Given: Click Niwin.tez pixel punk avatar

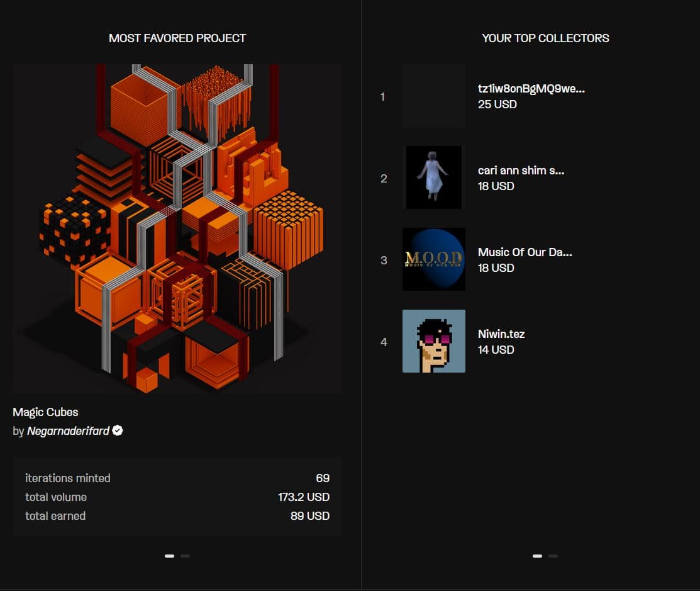Looking at the screenshot, I should pos(434,341).
